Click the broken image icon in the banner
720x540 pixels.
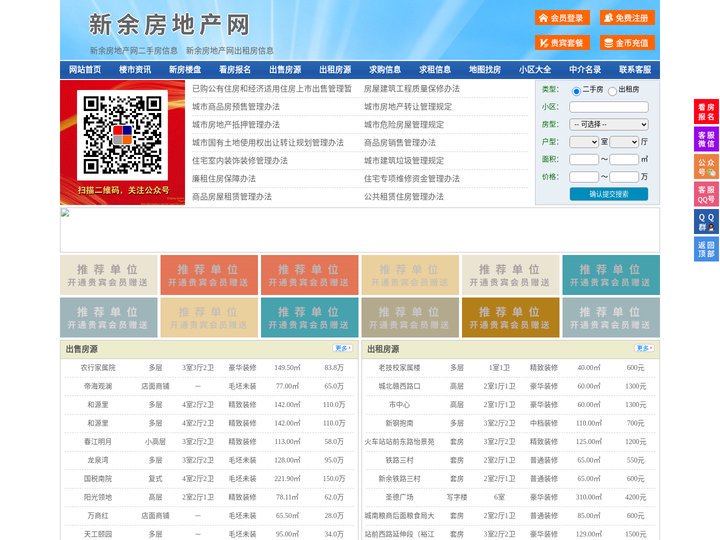pyautogui.click(x=65, y=213)
